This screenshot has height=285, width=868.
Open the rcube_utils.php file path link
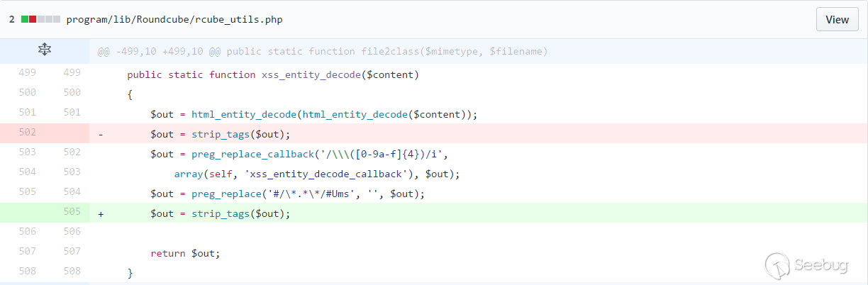click(174, 20)
